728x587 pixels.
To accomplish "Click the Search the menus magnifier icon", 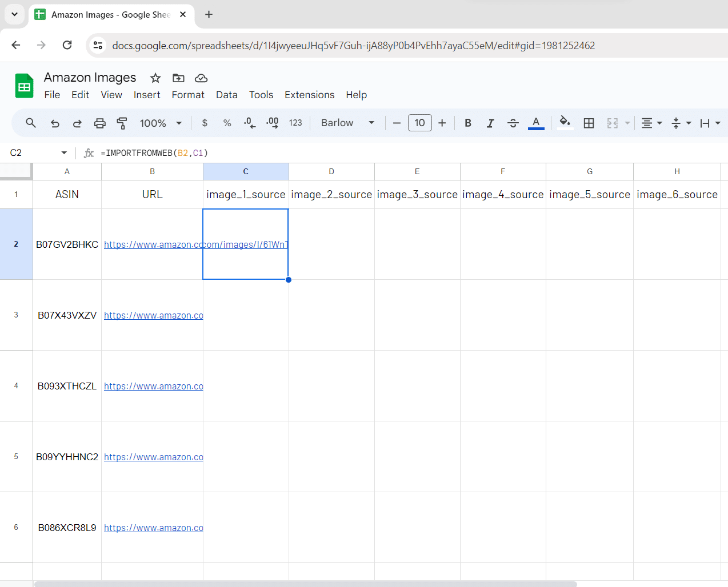I will point(31,123).
